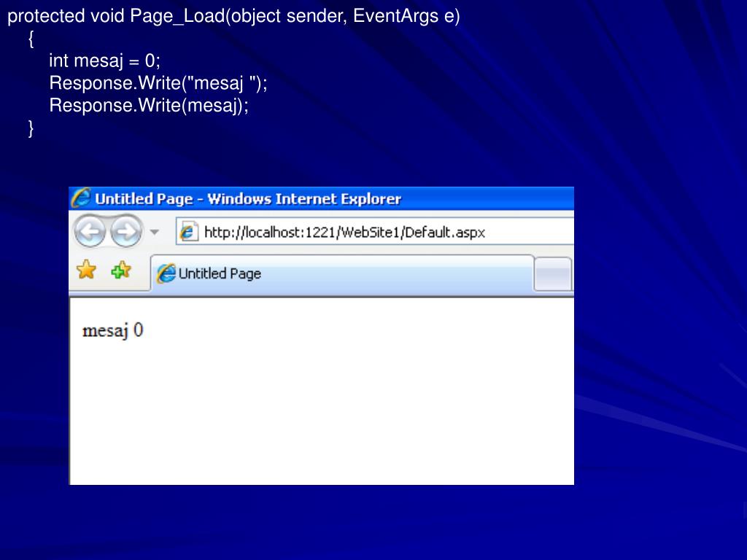Click the code line 'Response.Write("mesaj ");'
This screenshot has width=747, height=560.
click(158, 83)
